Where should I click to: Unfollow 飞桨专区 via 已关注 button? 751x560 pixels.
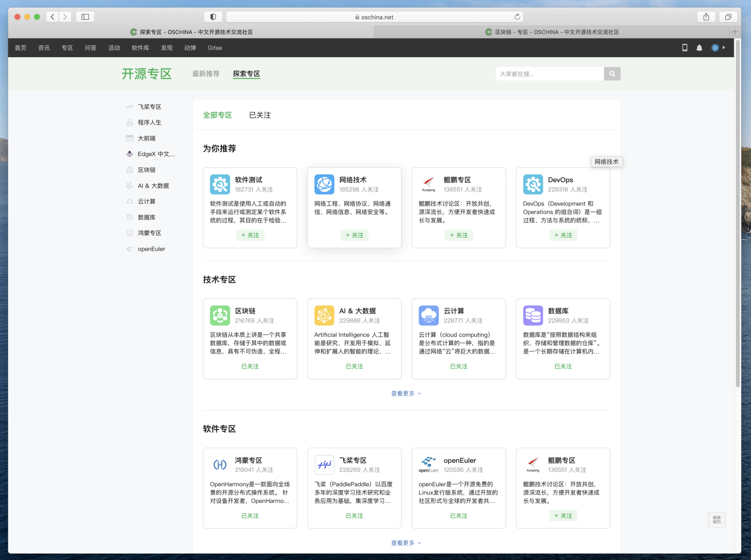[354, 516]
